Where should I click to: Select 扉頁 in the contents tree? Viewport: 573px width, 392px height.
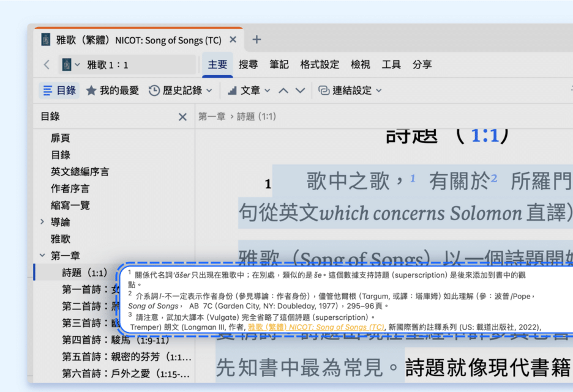(x=60, y=138)
